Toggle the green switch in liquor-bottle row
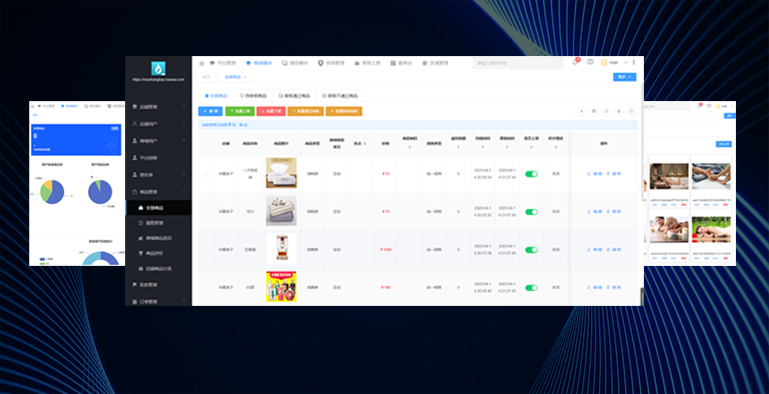Screen dimensions: 769x394 coord(531,250)
